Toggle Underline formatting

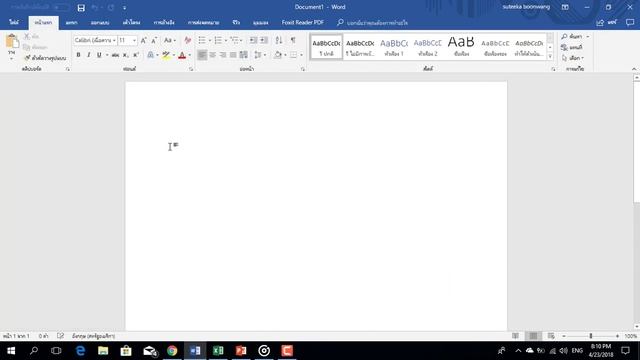tap(99, 55)
